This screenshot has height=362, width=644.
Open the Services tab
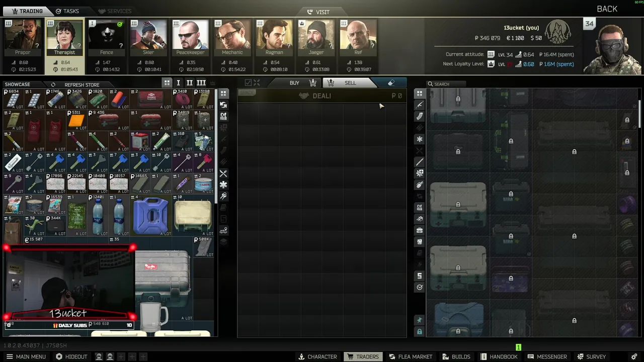click(x=115, y=11)
